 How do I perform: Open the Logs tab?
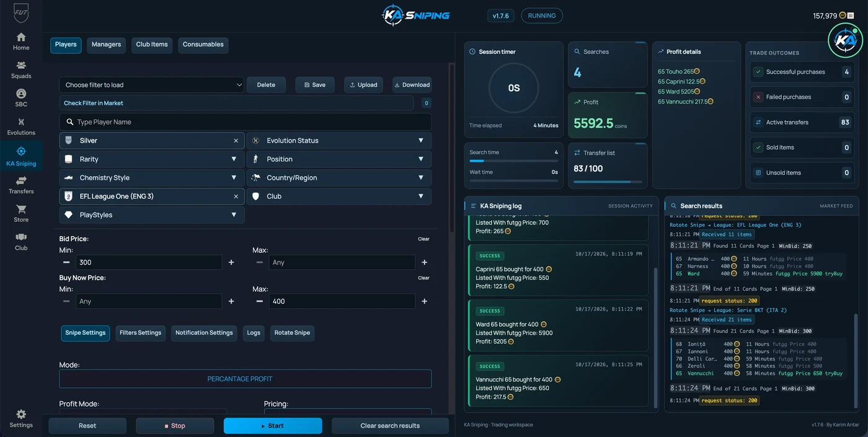[x=254, y=333]
